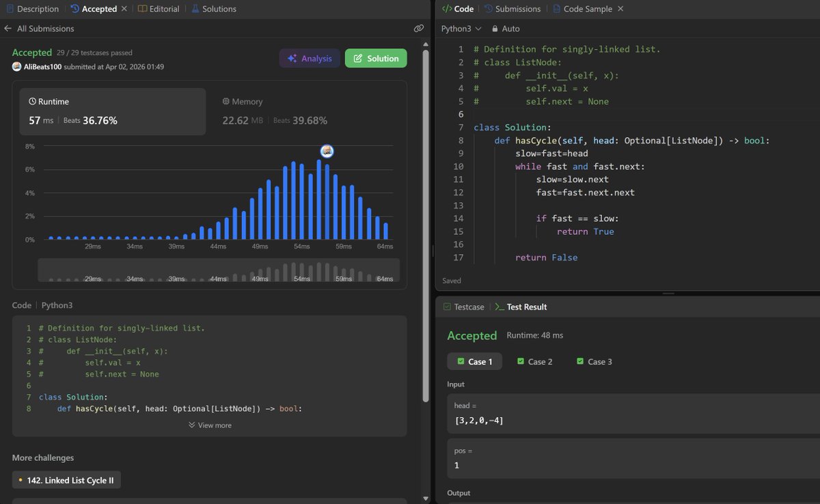Click the Auto lock setting

pos(505,29)
